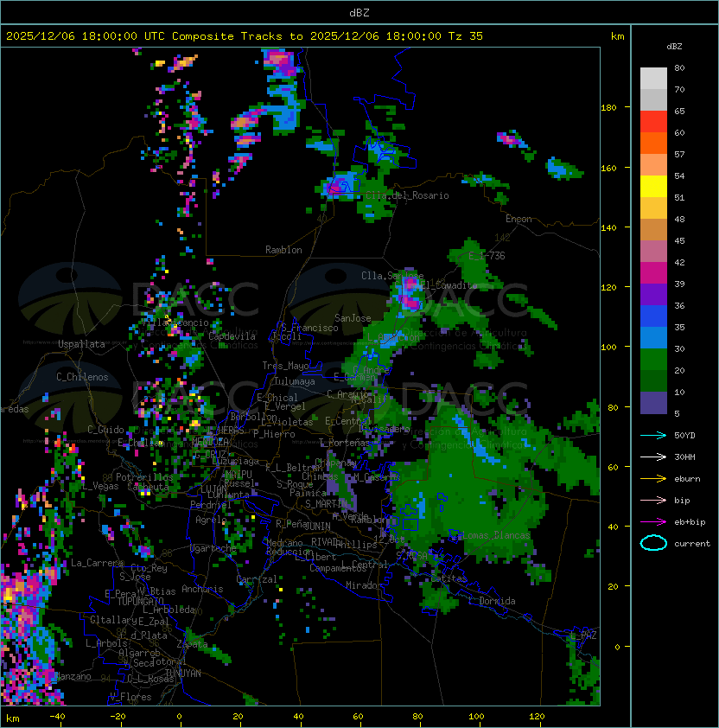This screenshot has height=728, width=719.
Task: Click the 180 km vertical axis label
Action: click(608, 108)
